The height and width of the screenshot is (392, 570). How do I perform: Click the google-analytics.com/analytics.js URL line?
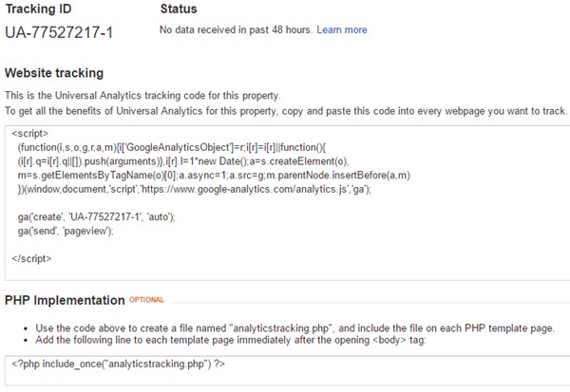195,189
